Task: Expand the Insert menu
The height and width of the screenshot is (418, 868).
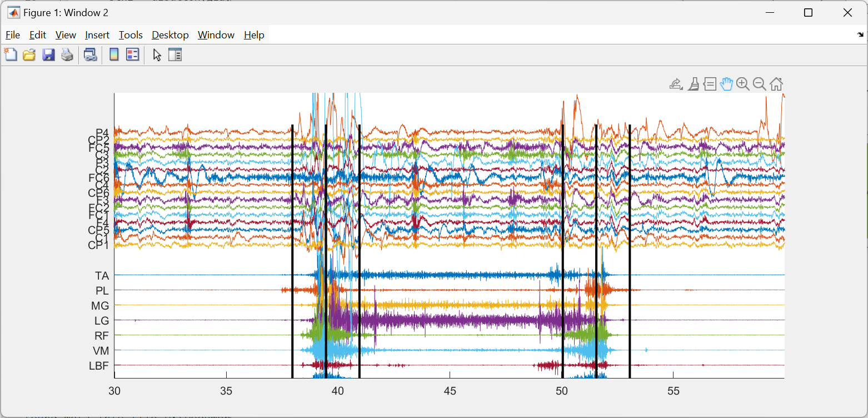Action: (x=97, y=35)
